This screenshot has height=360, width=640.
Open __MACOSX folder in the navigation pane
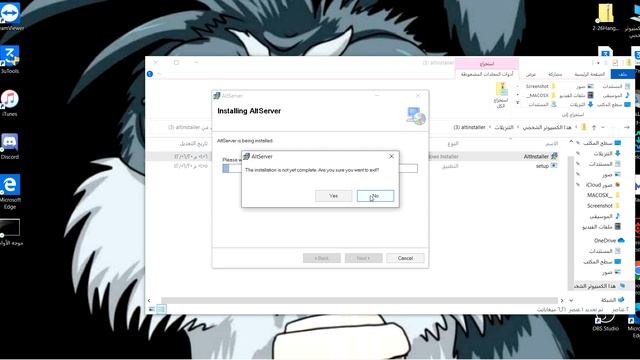(604, 195)
